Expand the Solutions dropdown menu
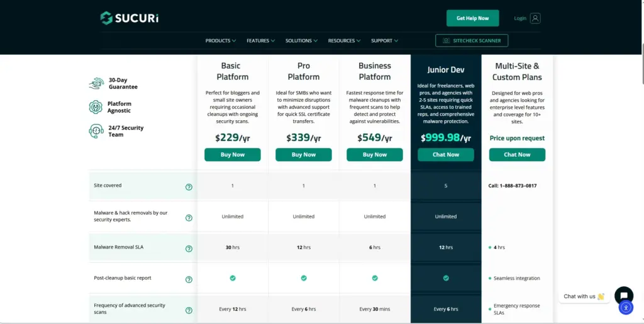644x324 pixels. click(x=301, y=41)
